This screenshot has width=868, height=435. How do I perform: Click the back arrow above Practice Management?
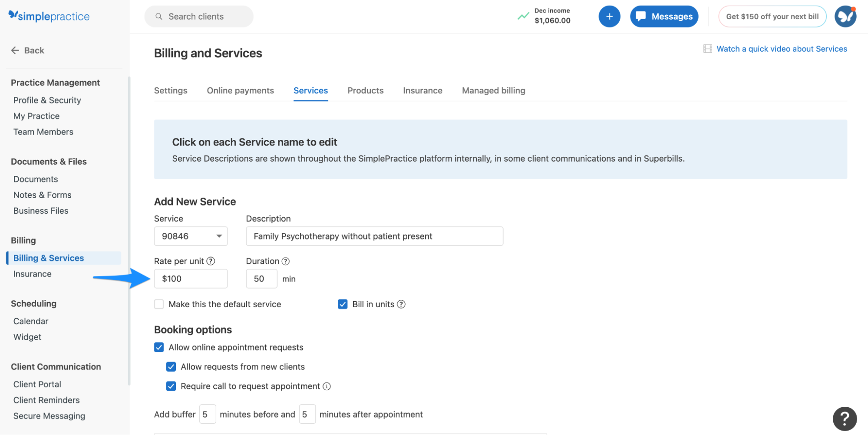point(15,50)
